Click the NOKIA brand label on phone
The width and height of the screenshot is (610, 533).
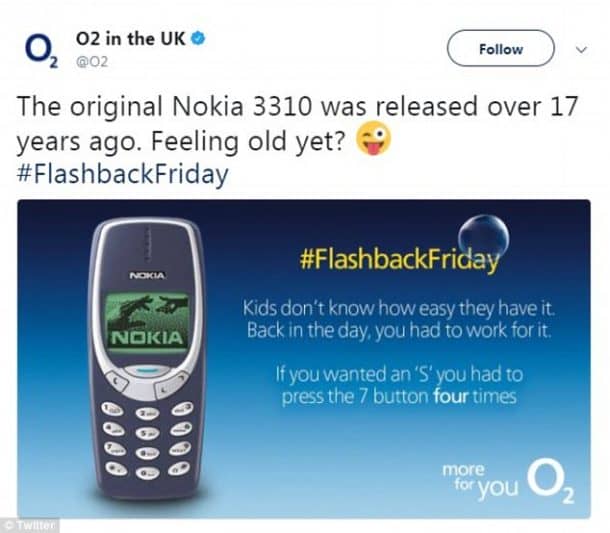pyautogui.click(x=146, y=273)
